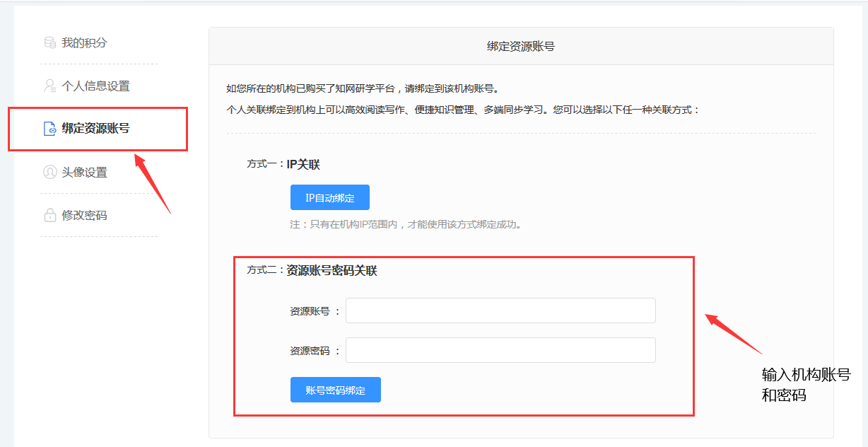This screenshot has width=868, height=447.
Task: Open the 头像设置 sidebar text
Action: (x=84, y=172)
